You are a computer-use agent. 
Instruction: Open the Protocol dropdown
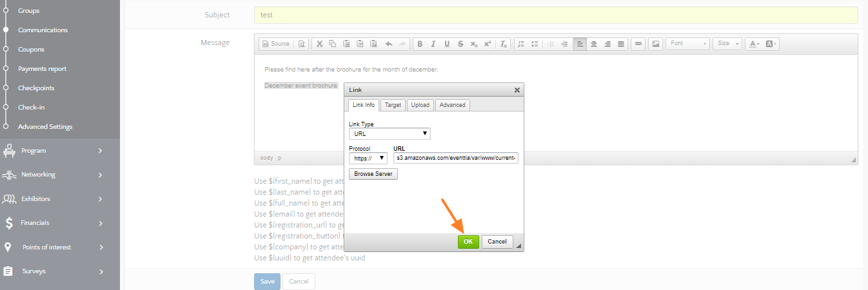tap(368, 158)
